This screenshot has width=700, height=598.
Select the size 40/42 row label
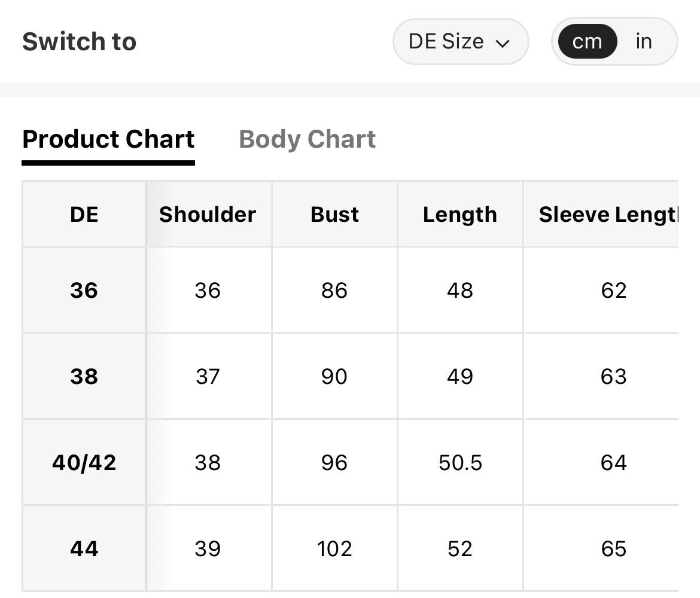point(84,462)
